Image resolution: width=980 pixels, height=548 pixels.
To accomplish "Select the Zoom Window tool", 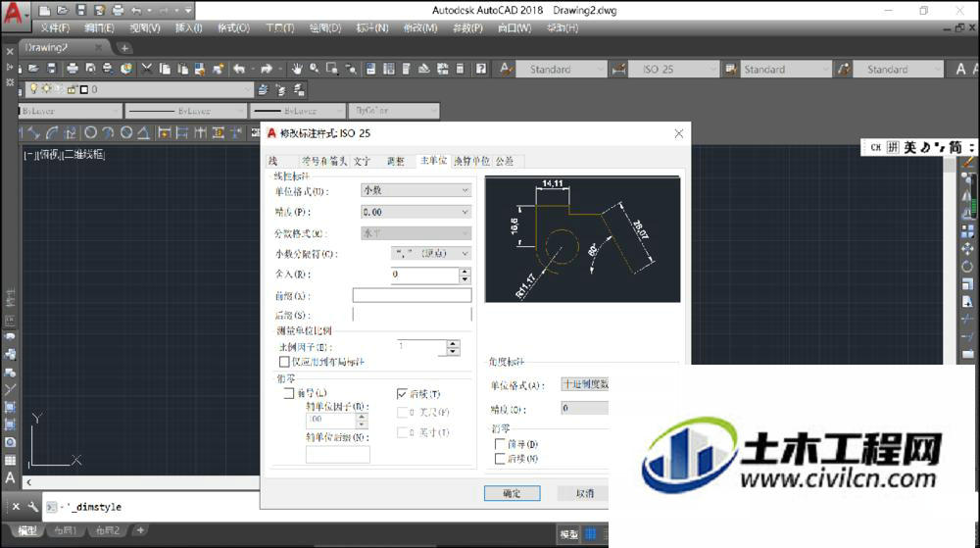I will coord(332,69).
